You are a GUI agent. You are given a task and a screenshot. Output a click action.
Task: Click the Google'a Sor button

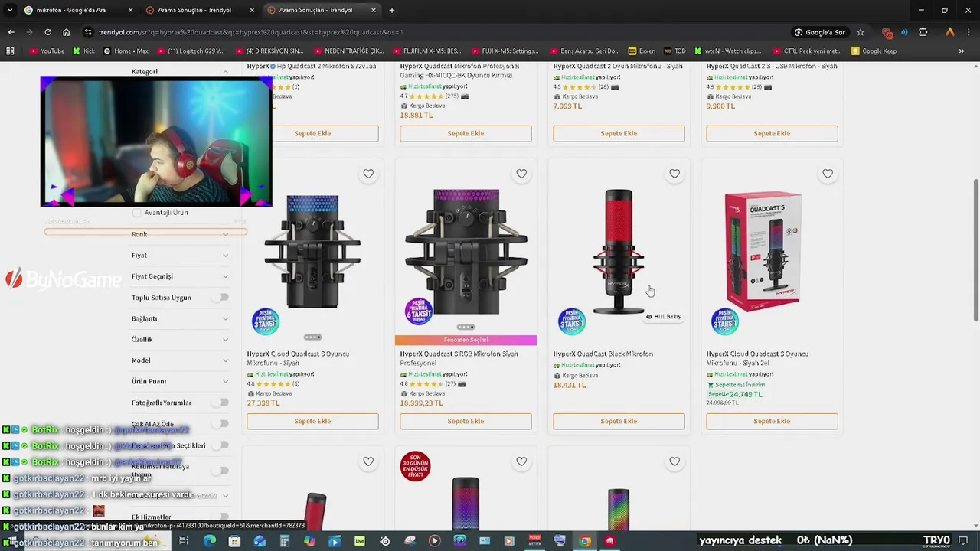820,32
